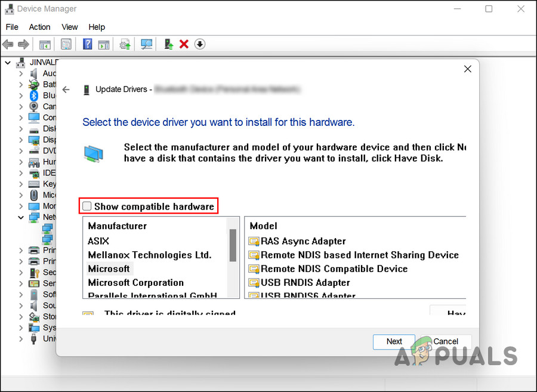Select USB RNDIS Adapter model

(300, 283)
